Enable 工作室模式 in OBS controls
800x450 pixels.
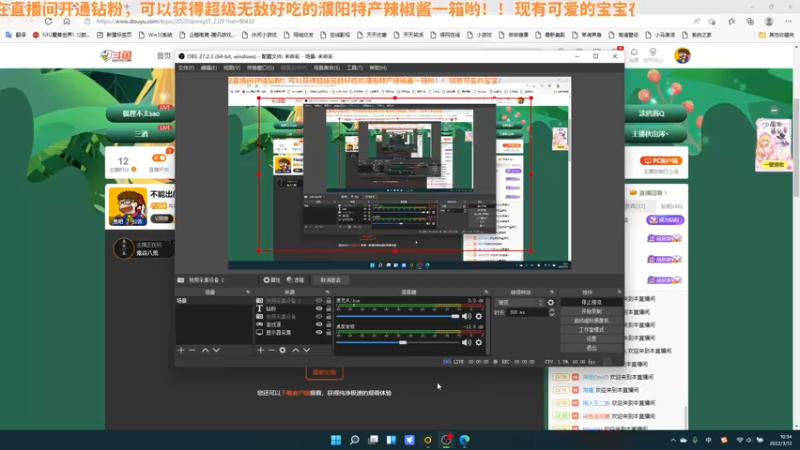pyautogui.click(x=591, y=330)
